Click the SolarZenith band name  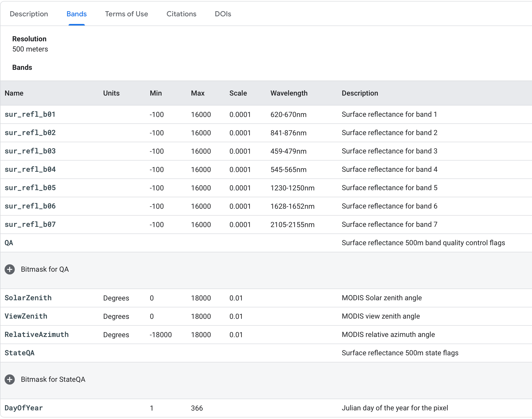pos(28,298)
